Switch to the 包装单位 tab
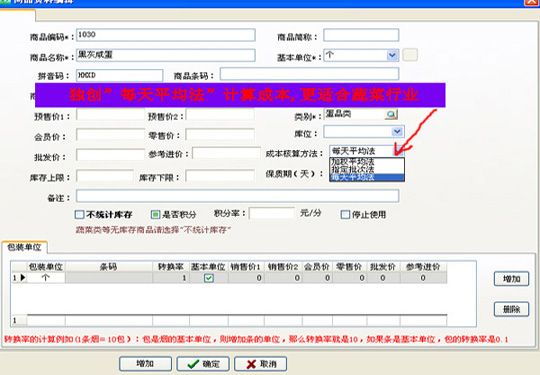 [24, 247]
